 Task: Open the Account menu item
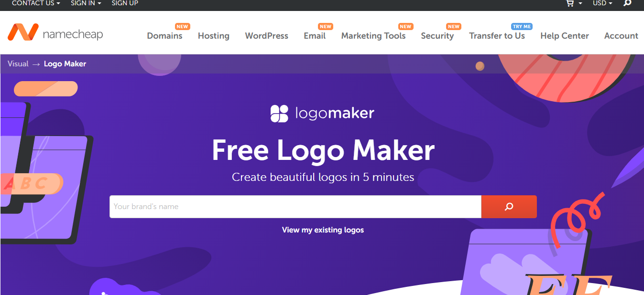pos(621,36)
